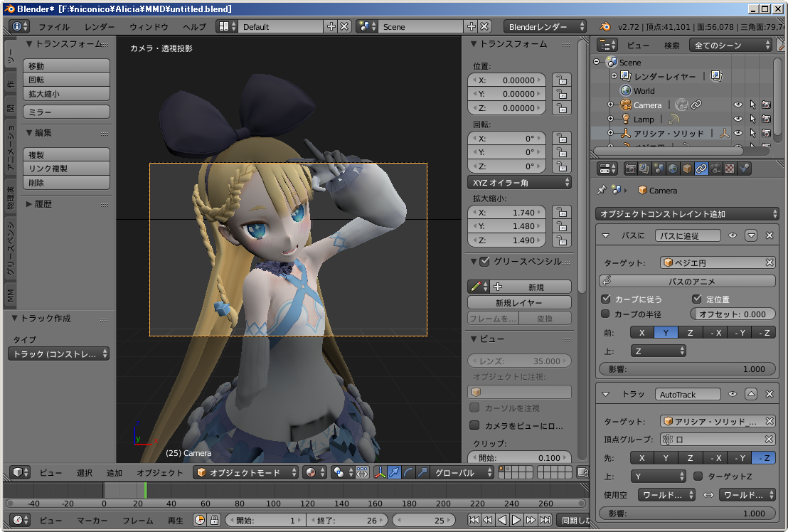788x532 pixels.
Task: Open the ヘルプ menu
Action: (x=194, y=26)
